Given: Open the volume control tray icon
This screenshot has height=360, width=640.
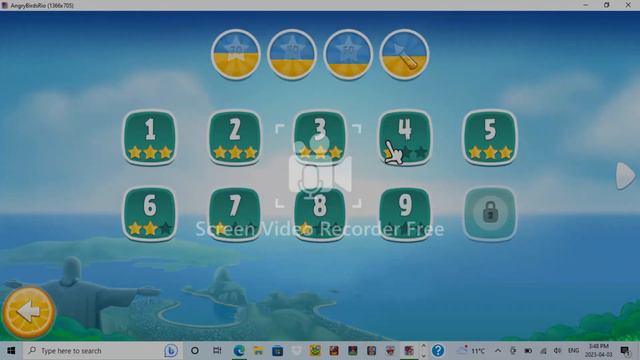Looking at the screenshot, I should click(x=558, y=351).
